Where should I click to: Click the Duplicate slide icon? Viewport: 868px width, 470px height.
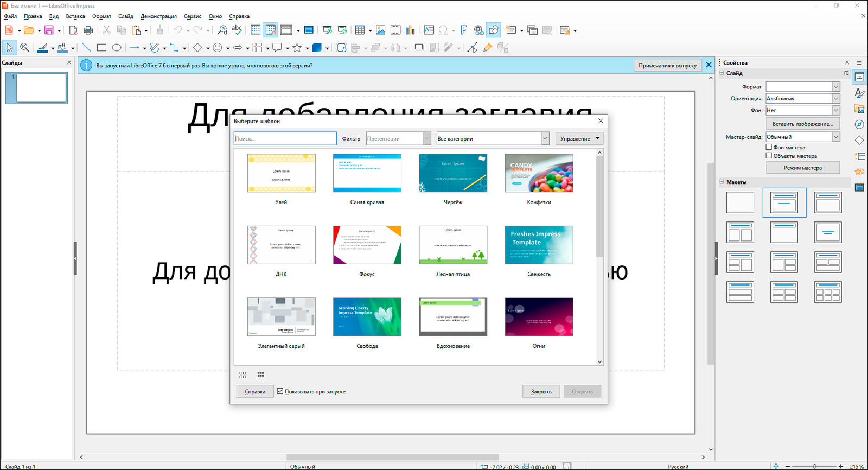point(532,30)
